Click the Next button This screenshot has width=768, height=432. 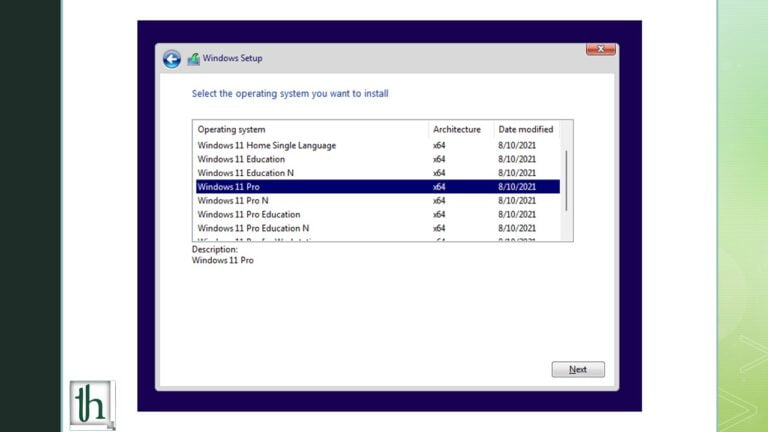578,369
